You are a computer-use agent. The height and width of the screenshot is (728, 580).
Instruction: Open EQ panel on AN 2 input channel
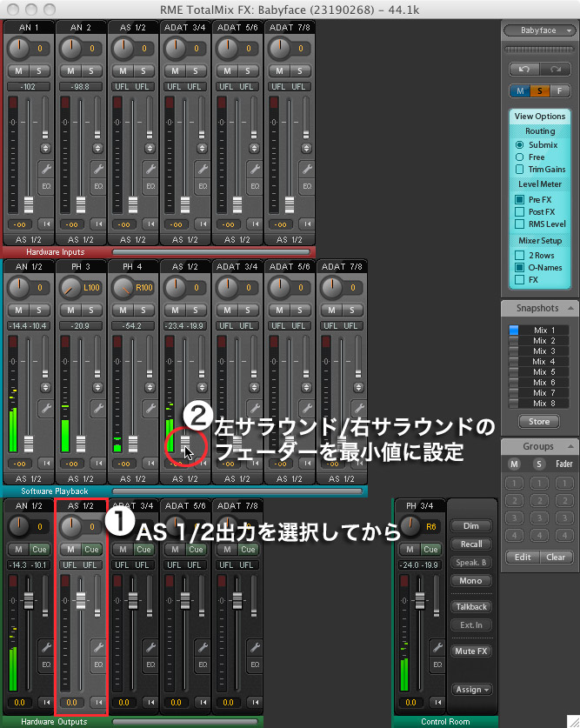click(97, 187)
